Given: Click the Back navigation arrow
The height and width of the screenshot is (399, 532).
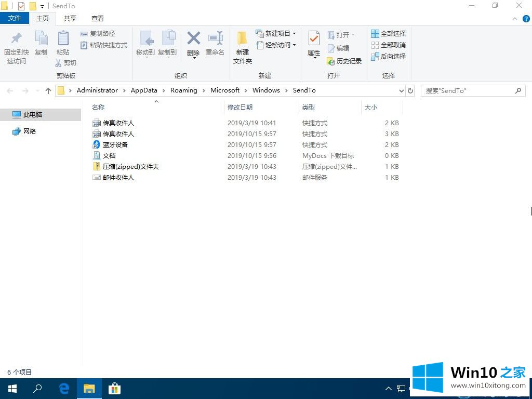Looking at the screenshot, I should click(x=10, y=91).
